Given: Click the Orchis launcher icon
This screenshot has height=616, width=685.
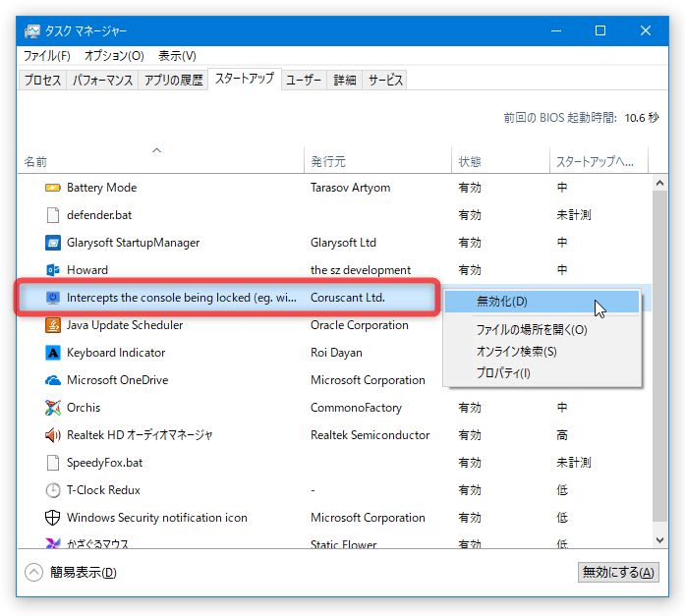Looking at the screenshot, I should [53, 408].
